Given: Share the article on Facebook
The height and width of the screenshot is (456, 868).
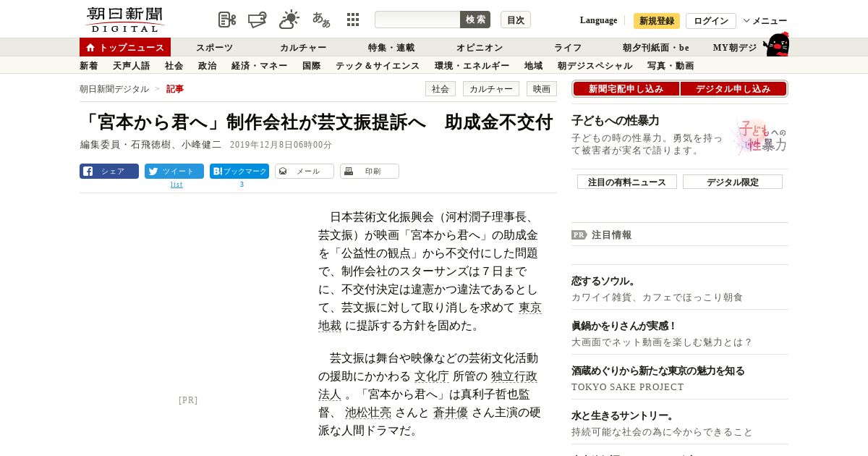Looking at the screenshot, I should (x=109, y=172).
